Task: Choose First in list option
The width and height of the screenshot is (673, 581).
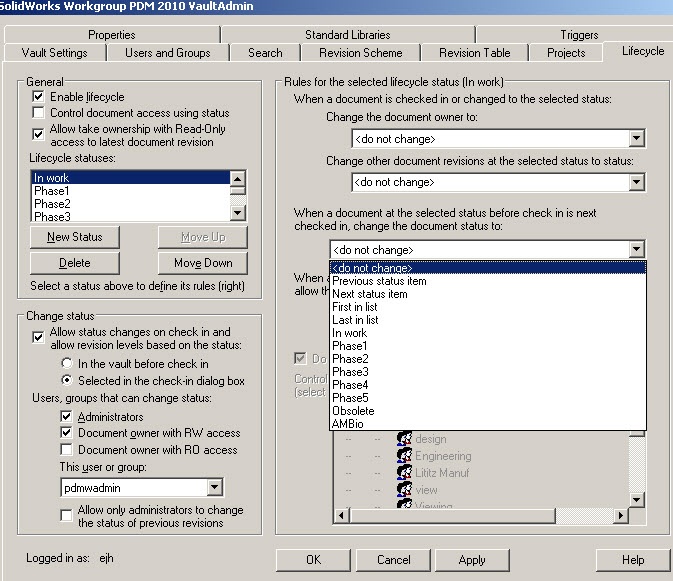Action: [488, 307]
